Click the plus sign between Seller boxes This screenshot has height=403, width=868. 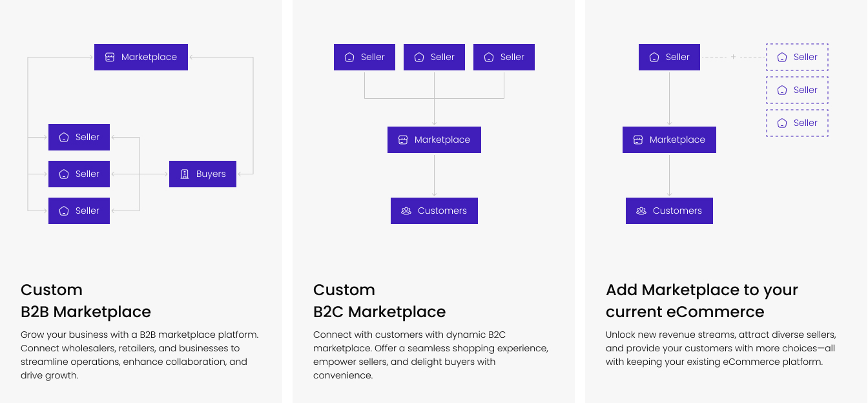[733, 57]
